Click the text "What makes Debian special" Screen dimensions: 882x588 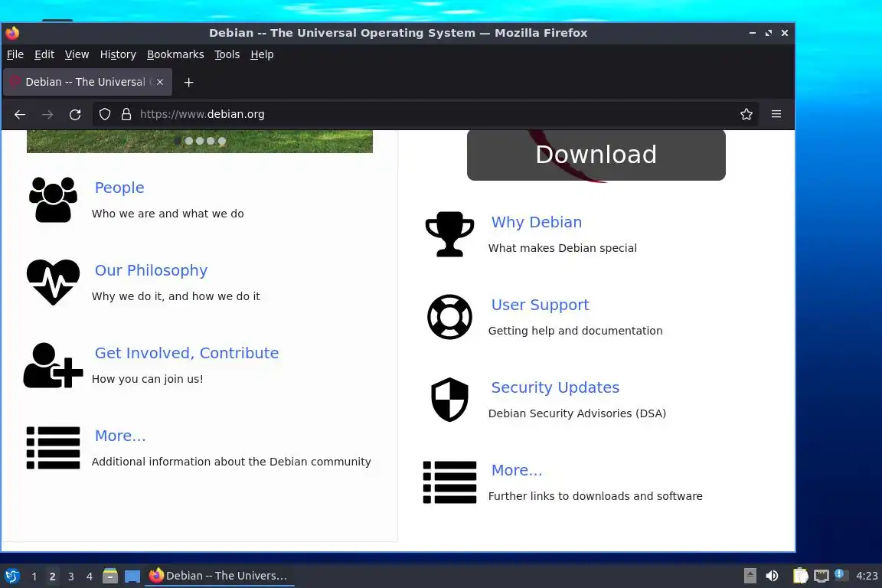point(563,248)
